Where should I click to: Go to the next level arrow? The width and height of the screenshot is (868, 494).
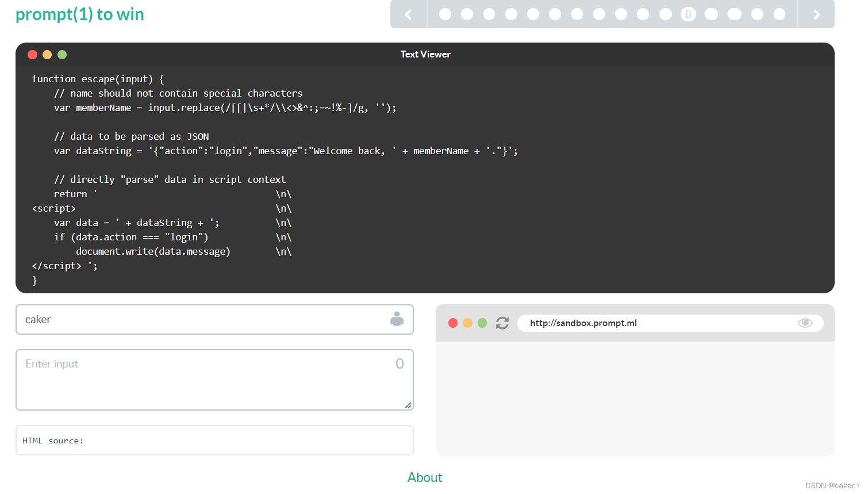click(x=816, y=14)
